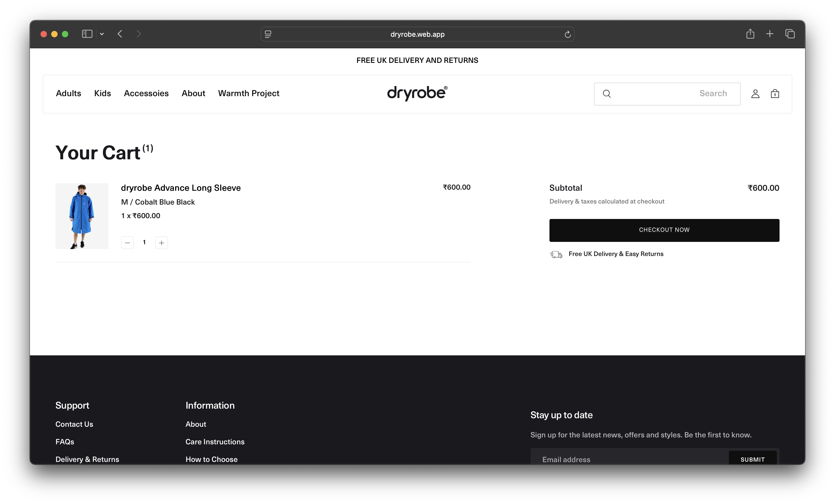Open the Adults menu
The image size is (835, 504).
[69, 94]
